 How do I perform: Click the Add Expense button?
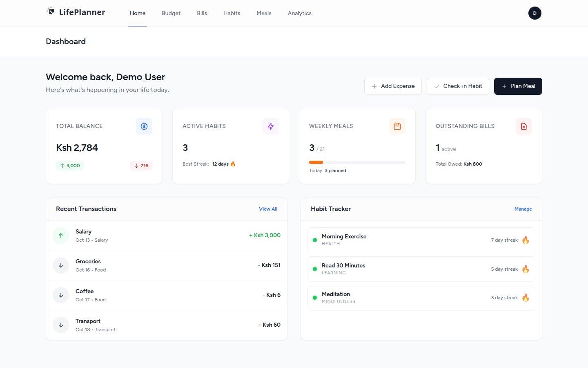coord(393,86)
